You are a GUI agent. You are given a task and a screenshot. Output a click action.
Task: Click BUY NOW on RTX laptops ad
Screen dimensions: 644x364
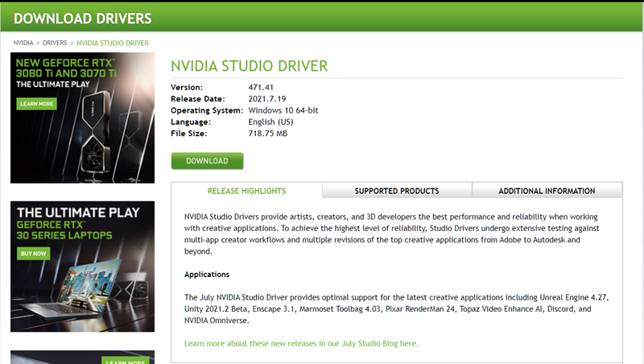tap(33, 254)
